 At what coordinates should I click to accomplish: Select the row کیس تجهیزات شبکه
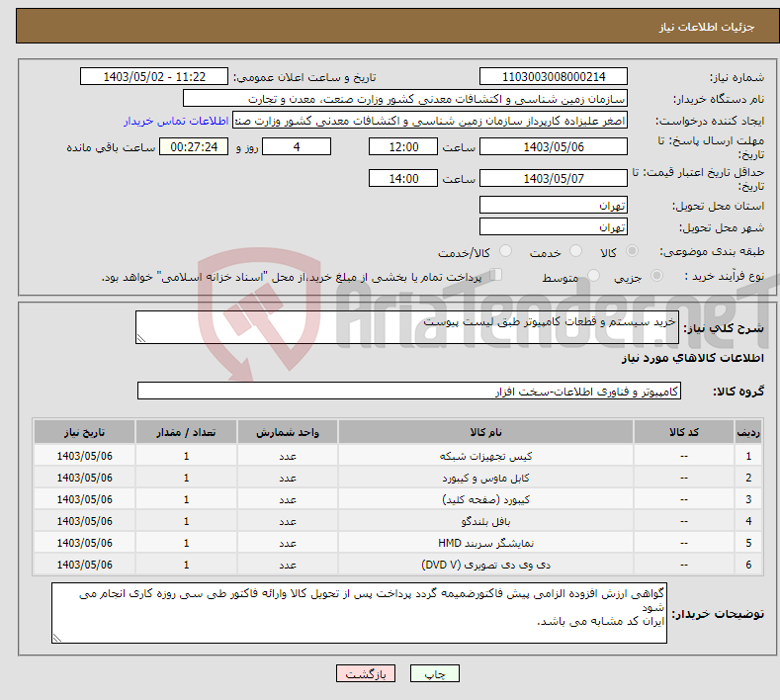coord(398,456)
